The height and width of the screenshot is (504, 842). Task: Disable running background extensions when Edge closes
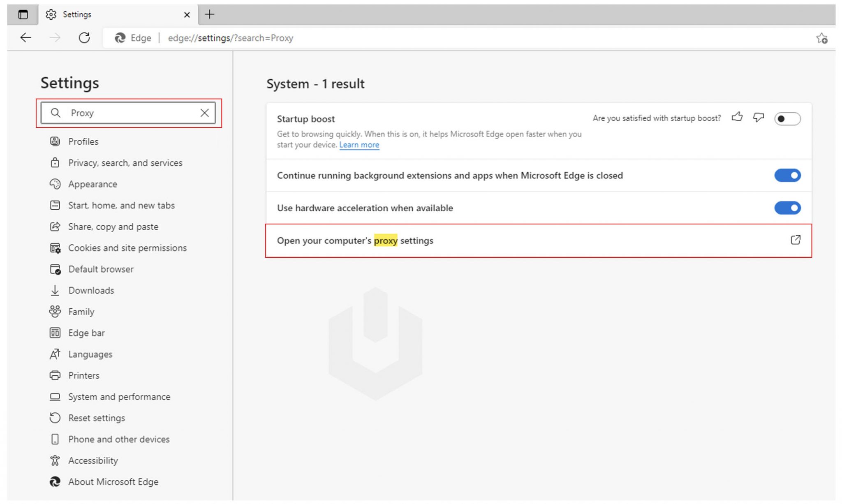pos(787,175)
